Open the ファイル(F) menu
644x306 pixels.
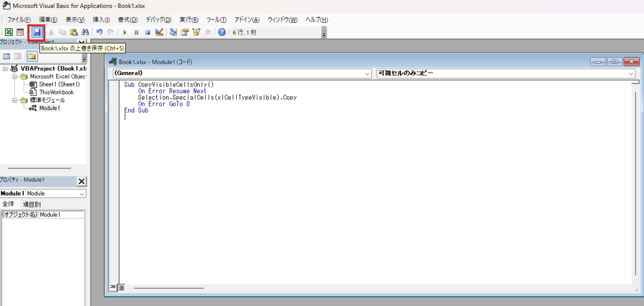(19, 19)
